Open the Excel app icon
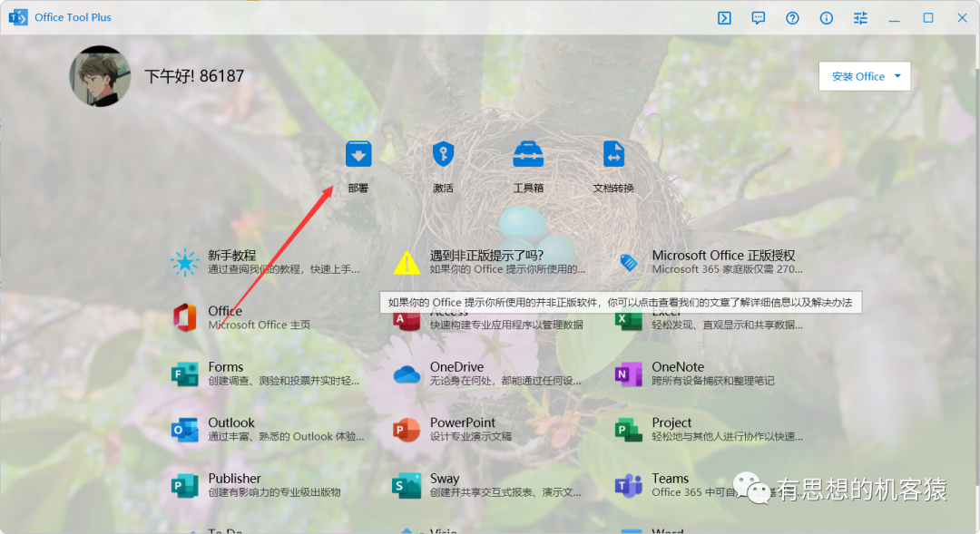 (629, 321)
